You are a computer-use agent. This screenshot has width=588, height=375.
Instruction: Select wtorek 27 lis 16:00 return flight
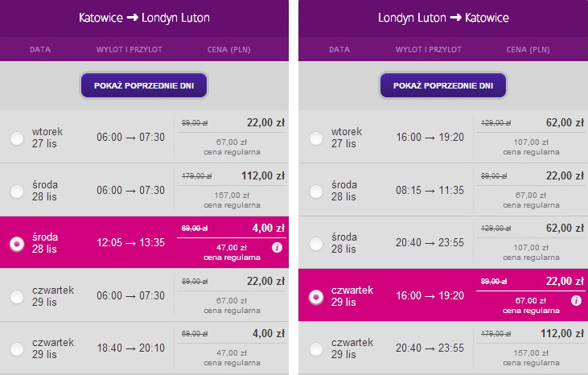[x=316, y=138]
